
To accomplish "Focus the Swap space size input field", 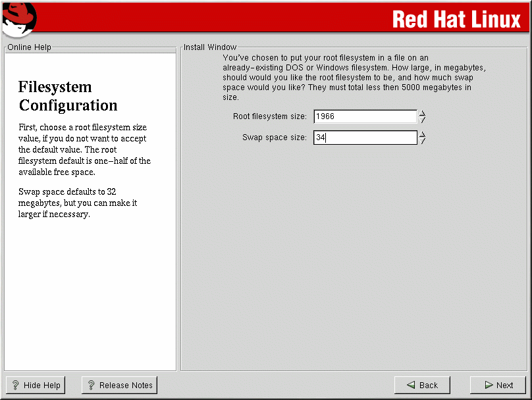I will [365, 137].
